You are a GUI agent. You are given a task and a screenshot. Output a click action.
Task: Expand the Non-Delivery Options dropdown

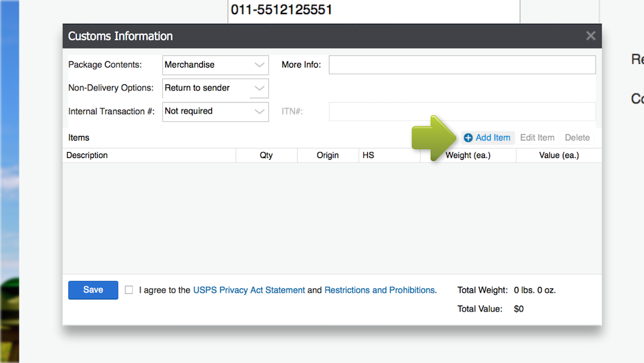coord(215,88)
